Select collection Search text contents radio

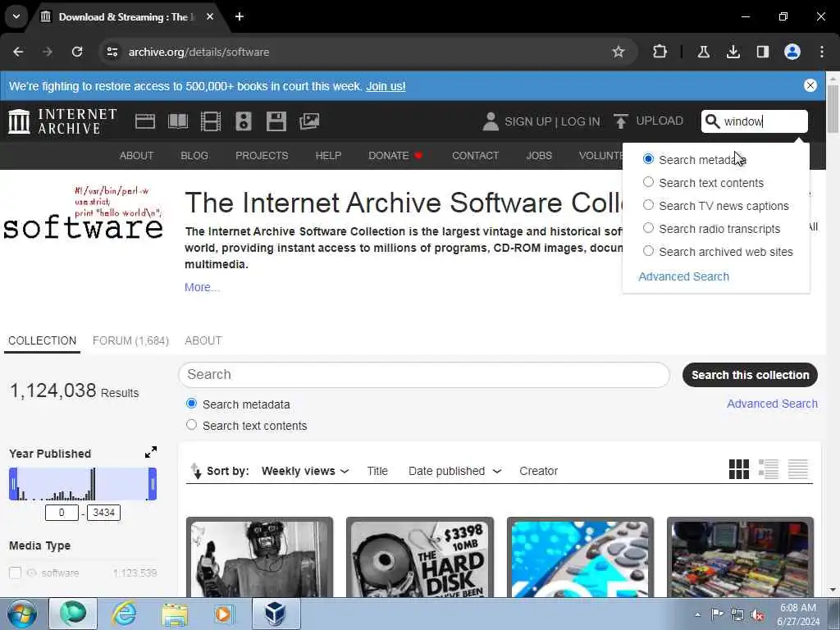191,425
